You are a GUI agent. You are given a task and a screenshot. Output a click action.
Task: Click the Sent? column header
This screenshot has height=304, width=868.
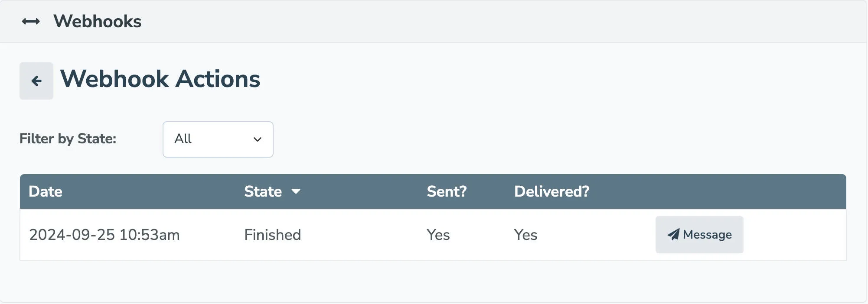point(446,191)
